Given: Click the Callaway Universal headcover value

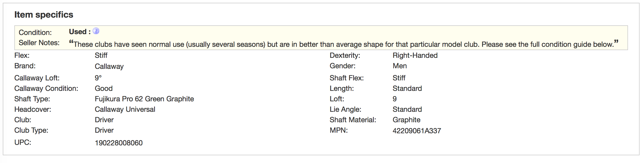Looking at the screenshot, I should [x=125, y=109].
